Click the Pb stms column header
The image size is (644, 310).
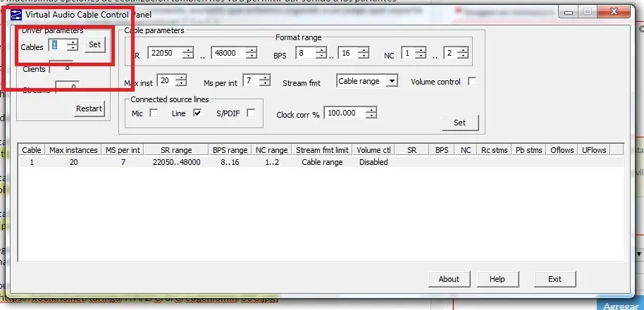(x=529, y=150)
